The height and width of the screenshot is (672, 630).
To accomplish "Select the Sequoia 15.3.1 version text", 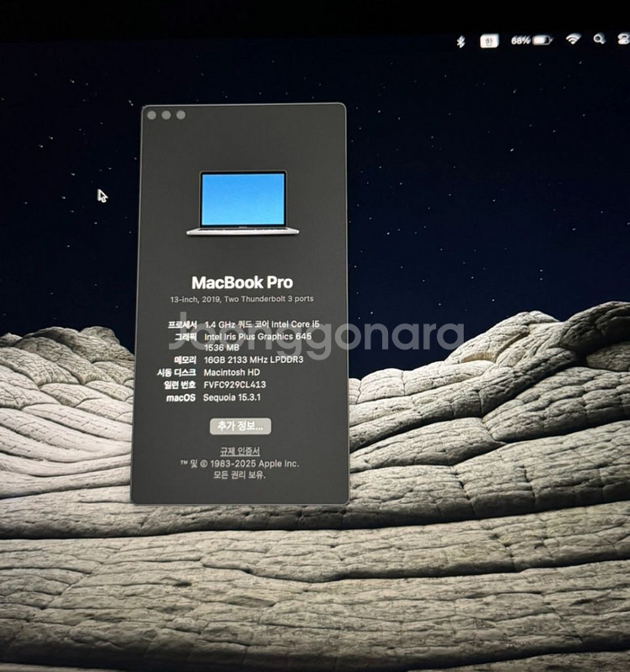I will point(232,397).
